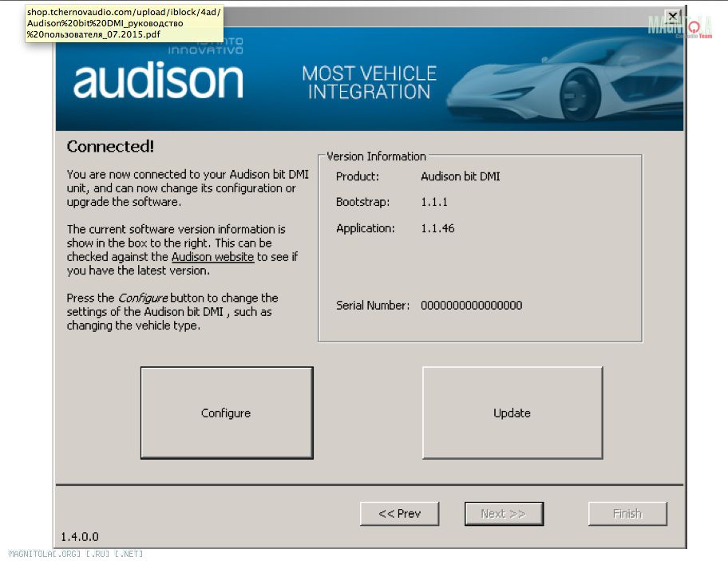
Task: Close the Audison bit DMI dialog
Action: (x=672, y=16)
